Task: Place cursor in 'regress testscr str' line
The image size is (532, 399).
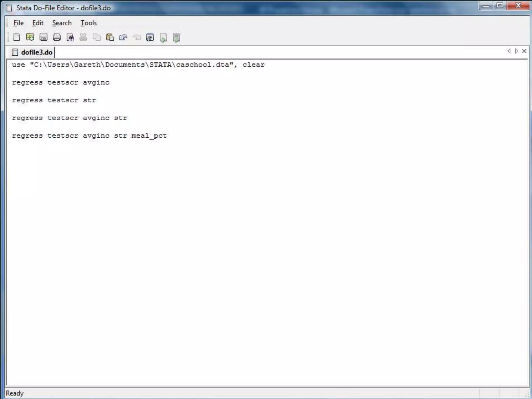Action: pos(54,100)
